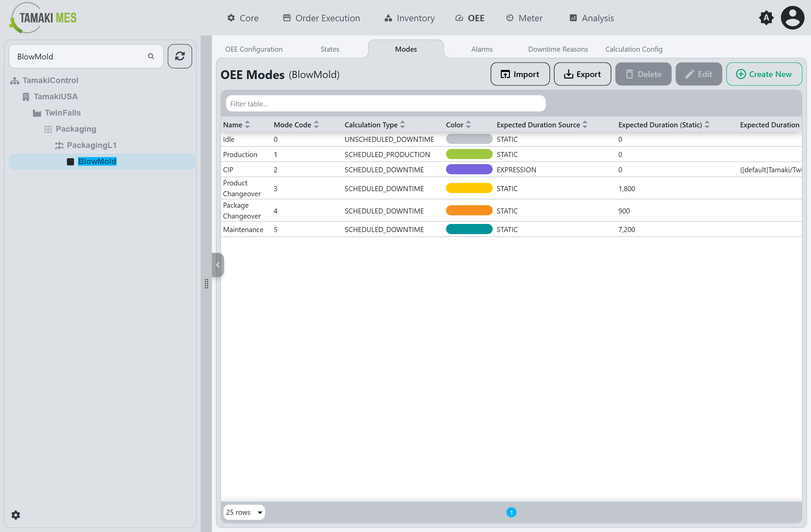Image resolution: width=811 pixels, height=532 pixels.
Task: Toggle the theme brightness icon
Action: (x=766, y=18)
